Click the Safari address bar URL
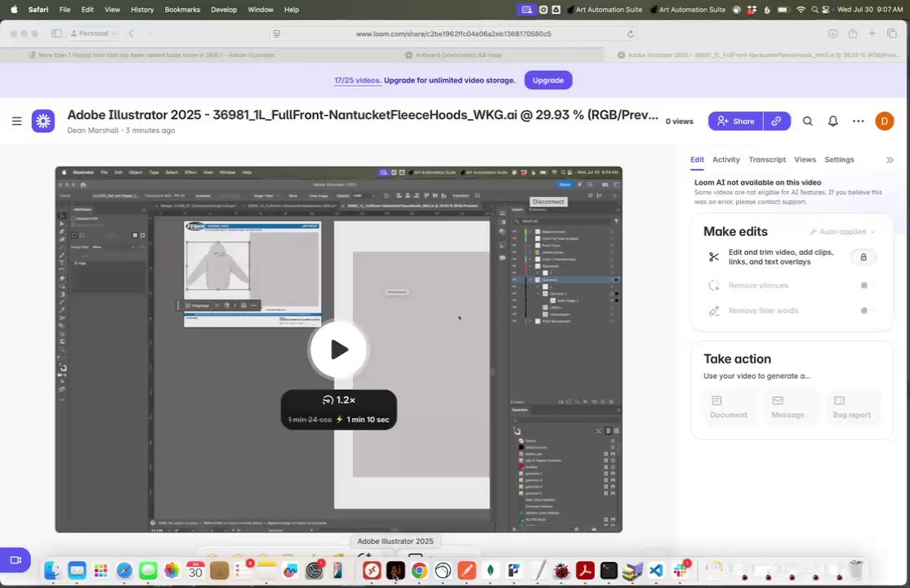This screenshot has width=910, height=588. [453, 33]
